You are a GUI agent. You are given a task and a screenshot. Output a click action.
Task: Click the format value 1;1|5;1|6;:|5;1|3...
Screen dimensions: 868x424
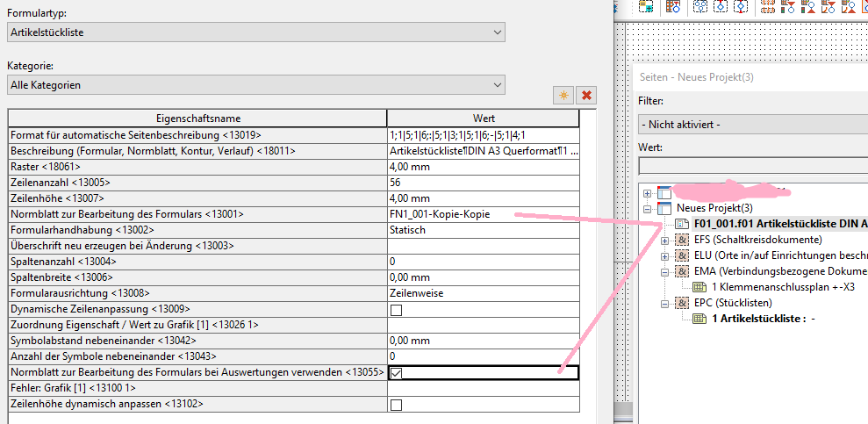click(x=484, y=135)
